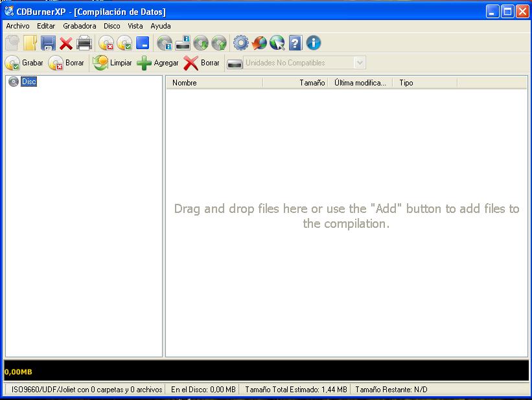Click Limpiar to clear the compilation
Viewport: 532px width, 400px height.
point(112,63)
